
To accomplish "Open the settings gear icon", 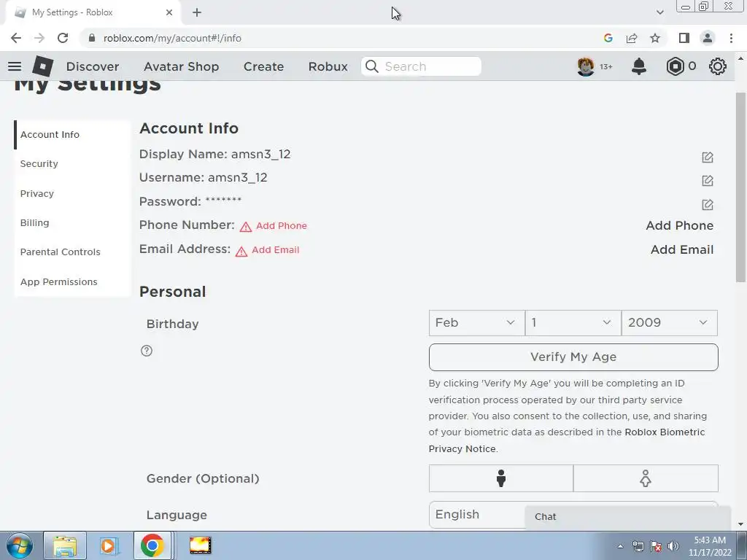I will coord(718,66).
